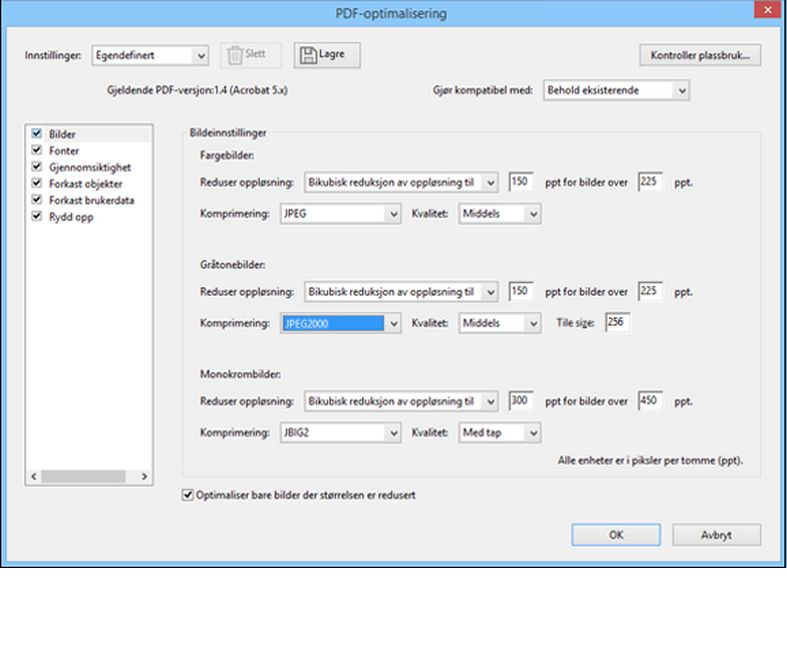
Task: Open the Gjør kompatibel med dropdown
Action: point(616,90)
